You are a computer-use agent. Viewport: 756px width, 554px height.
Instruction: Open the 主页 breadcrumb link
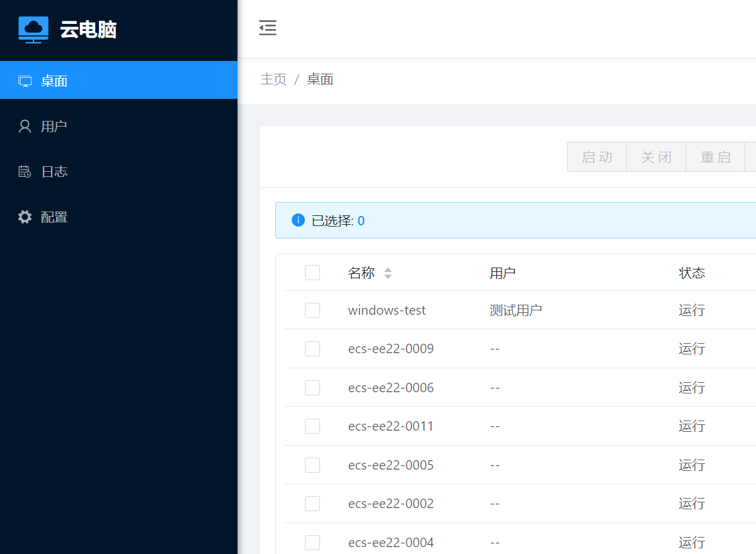(273, 79)
